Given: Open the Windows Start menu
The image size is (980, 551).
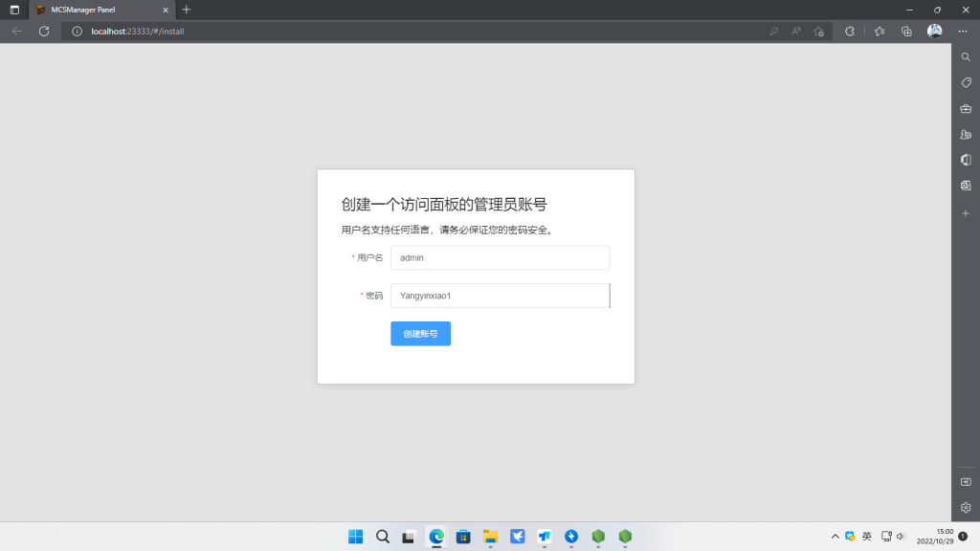Looking at the screenshot, I should (356, 537).
